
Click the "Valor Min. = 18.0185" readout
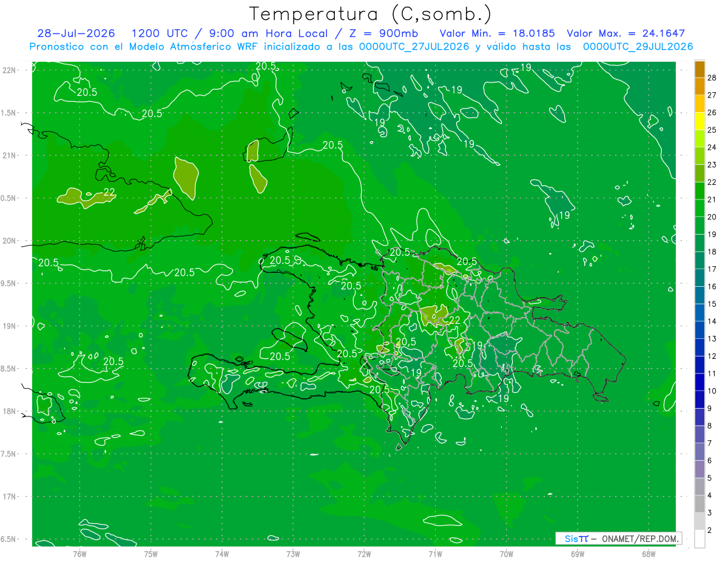click(497, 33)
